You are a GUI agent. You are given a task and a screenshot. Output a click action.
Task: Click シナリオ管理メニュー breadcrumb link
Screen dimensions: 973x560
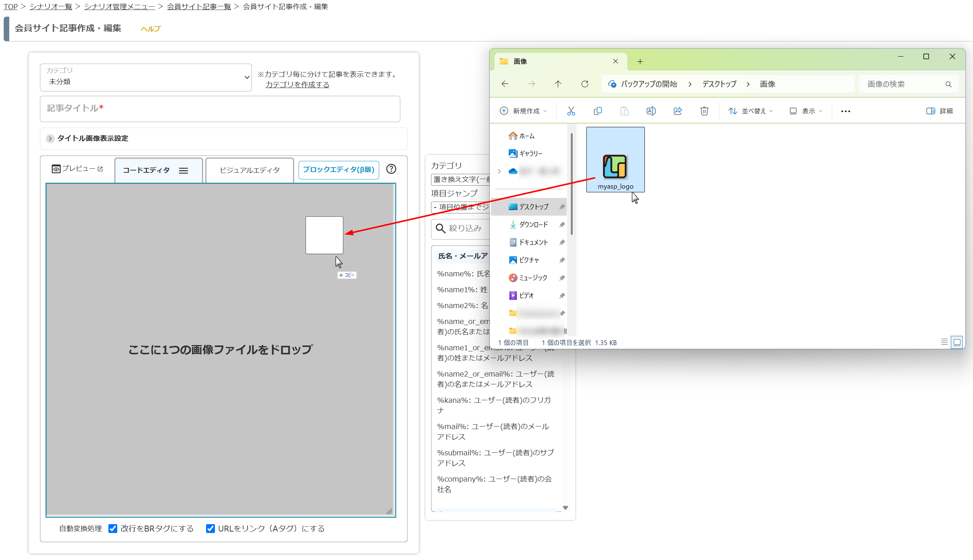[119, 7]
